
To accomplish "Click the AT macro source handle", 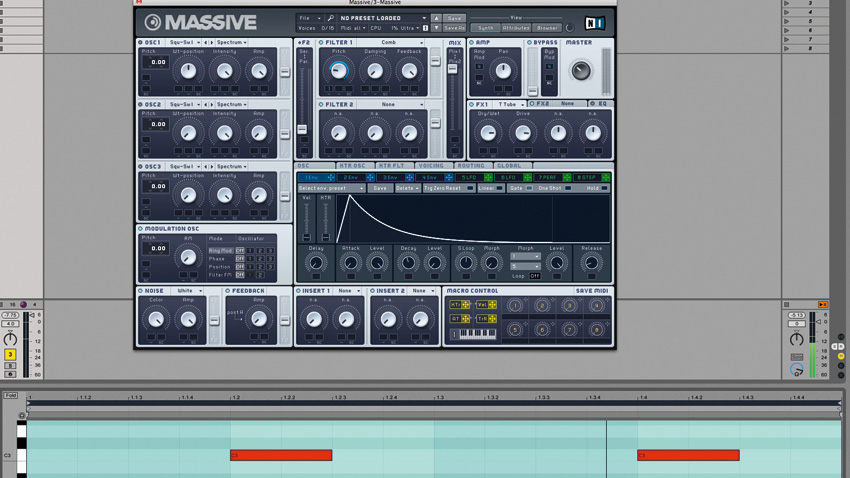I will 466,319.
